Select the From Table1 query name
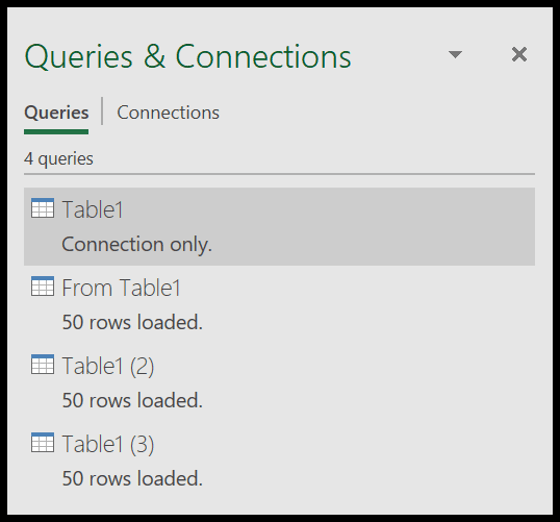Screen dimensions: 560x522 [x=121, y=287]
